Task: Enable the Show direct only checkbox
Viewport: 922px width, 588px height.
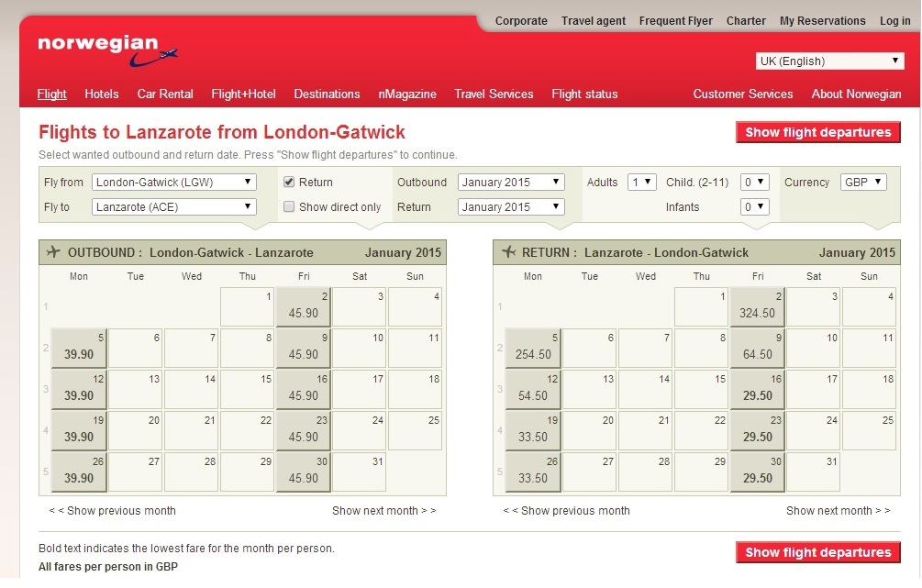Action: [x=289, y=206]
